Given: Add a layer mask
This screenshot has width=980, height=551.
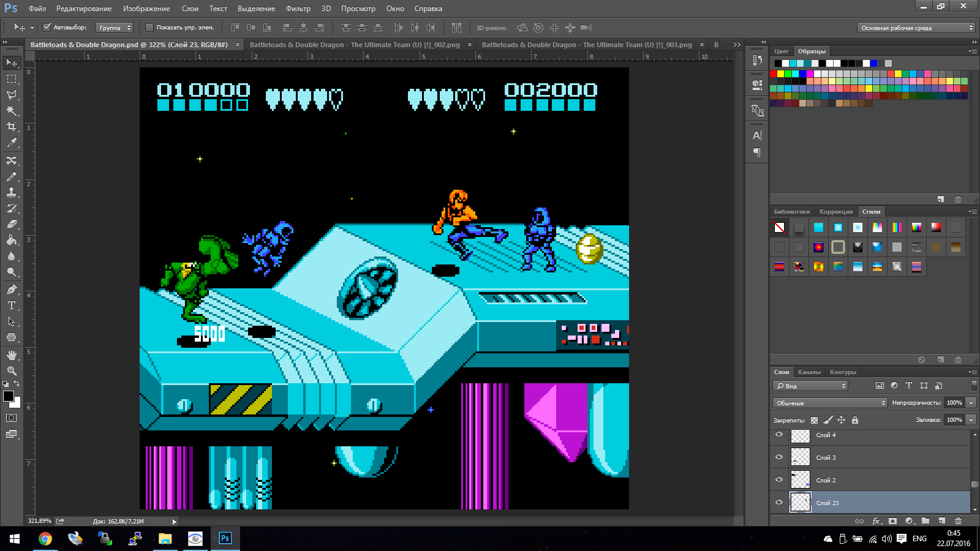Looking at the screenshot, I should coord(892,521).
